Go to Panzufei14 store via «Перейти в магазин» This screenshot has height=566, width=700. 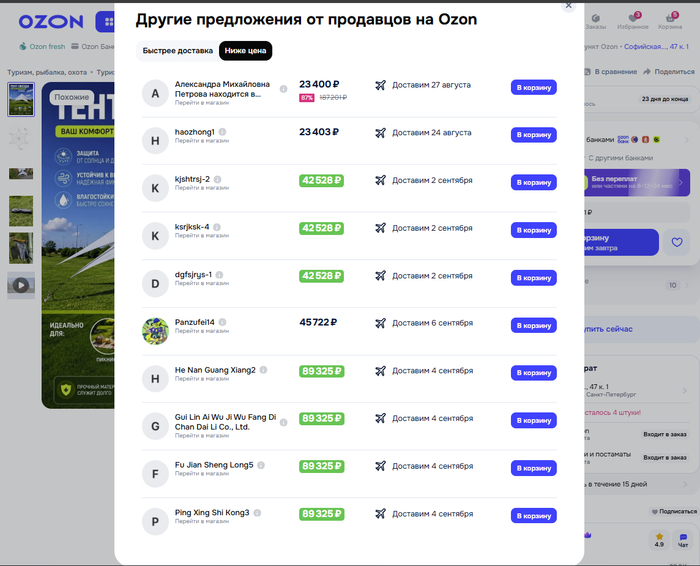click(202, 331)
